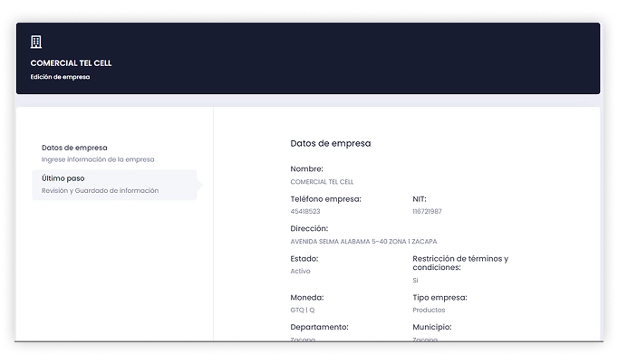Click the 'Activo' status value
The image size is (618, 364).
point(300,271)
